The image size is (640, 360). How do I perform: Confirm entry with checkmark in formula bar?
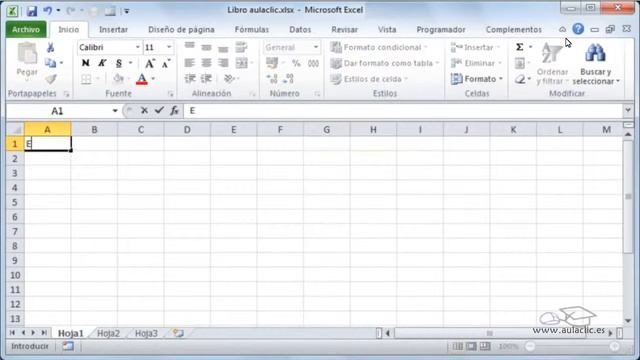pos(159,110)
